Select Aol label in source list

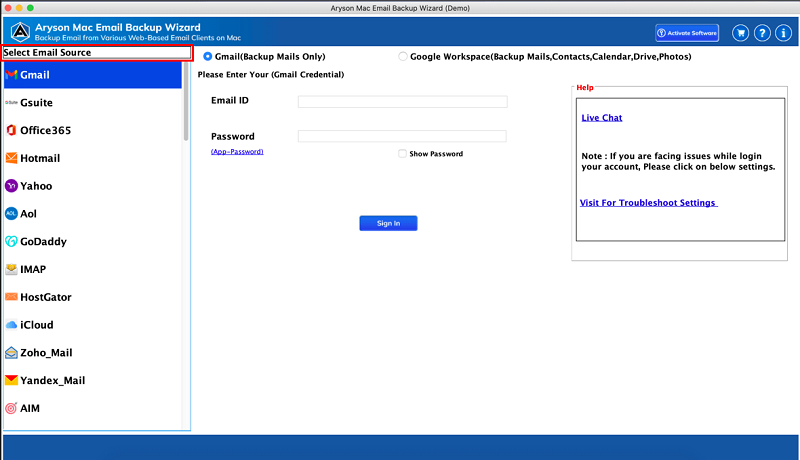pyautogui.click(x=28, y=214)
